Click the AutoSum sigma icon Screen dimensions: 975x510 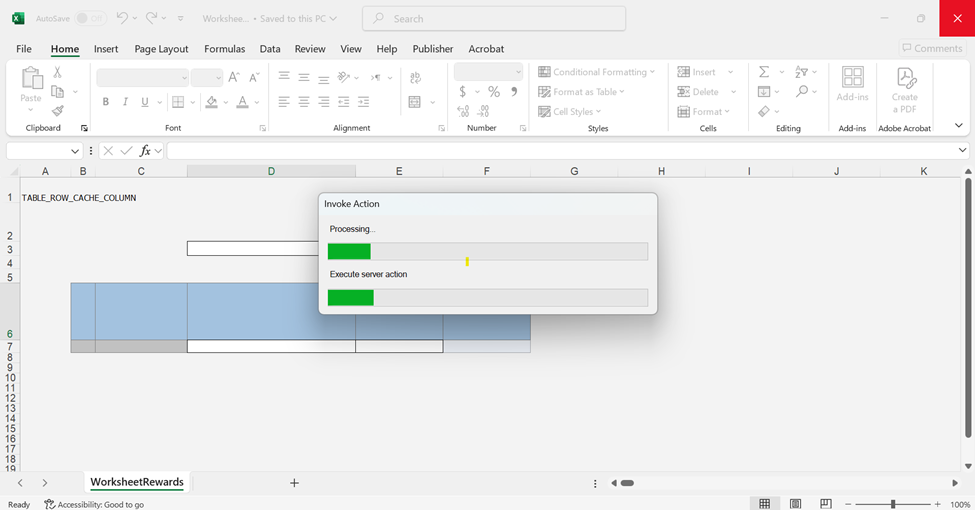point(764,72)
